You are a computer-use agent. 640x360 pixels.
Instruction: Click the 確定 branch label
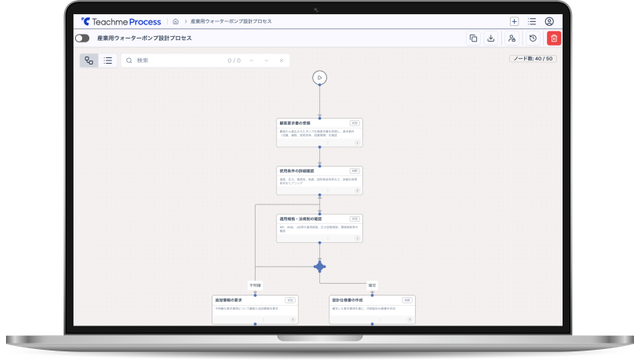[372, 285]
